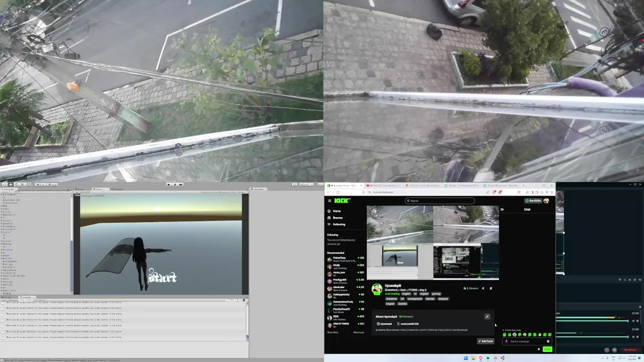Click the Kick search field

pyautogui.click(x=440, y=201)
